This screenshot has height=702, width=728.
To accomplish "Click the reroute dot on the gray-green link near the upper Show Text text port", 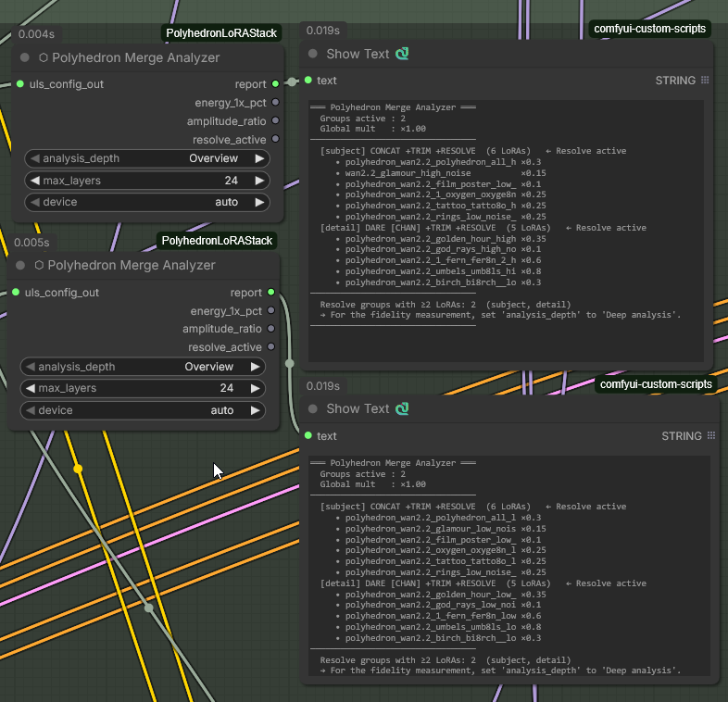I will [x=292, y=81].
